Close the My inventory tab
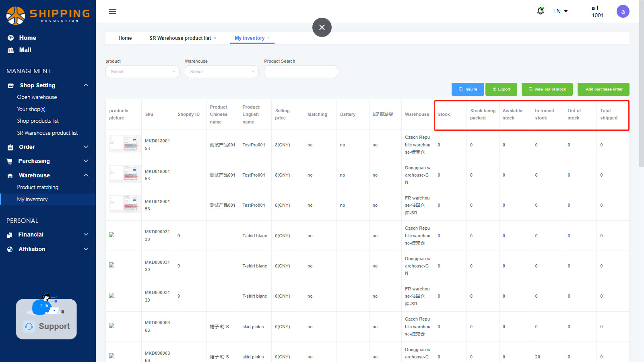Screen dimensions: 644x362 click(268, 38)
